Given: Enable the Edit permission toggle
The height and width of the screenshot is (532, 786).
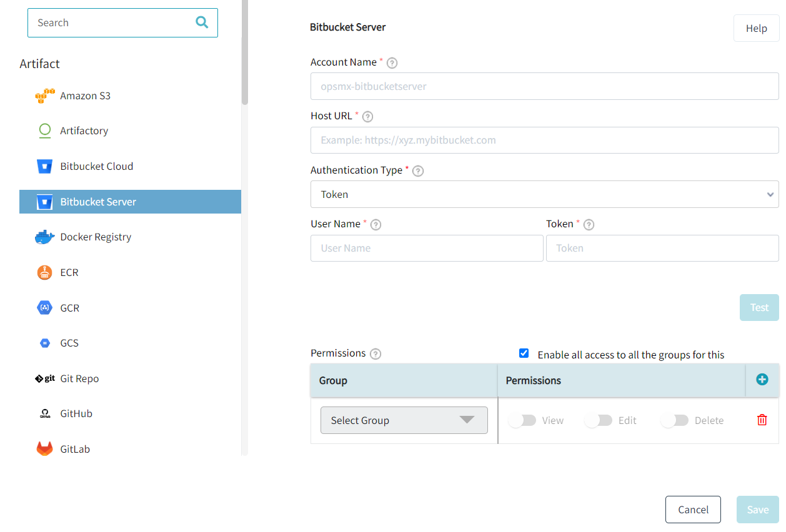Looking at the screenshot, I should click(x=597, y=420).
